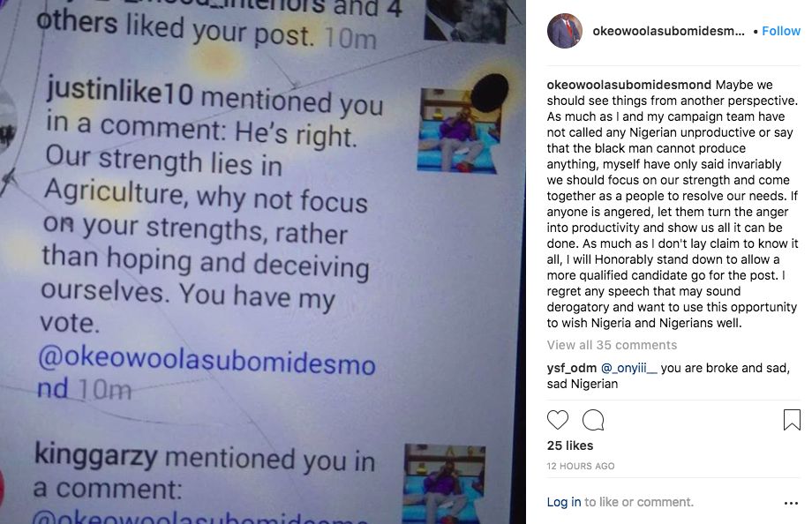The height and width of the screenshot is (524, 812).
Task: Open the 12 HOURS AGO timestamp
Action: pos(581,466)
